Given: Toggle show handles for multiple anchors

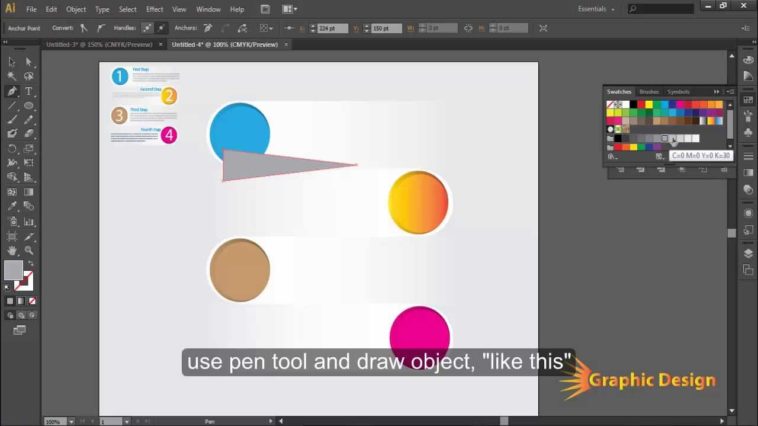Looking at the screenshot, I should pos(147,28).
